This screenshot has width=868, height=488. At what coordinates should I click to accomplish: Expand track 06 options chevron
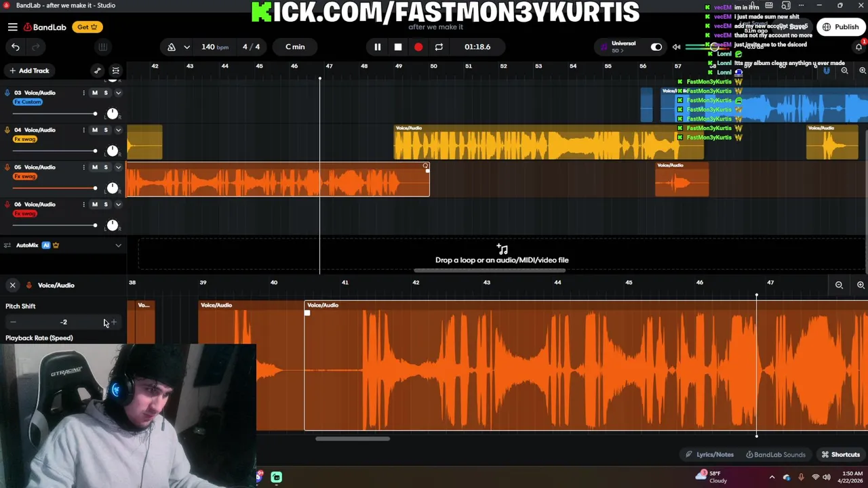tap(118, 205)
